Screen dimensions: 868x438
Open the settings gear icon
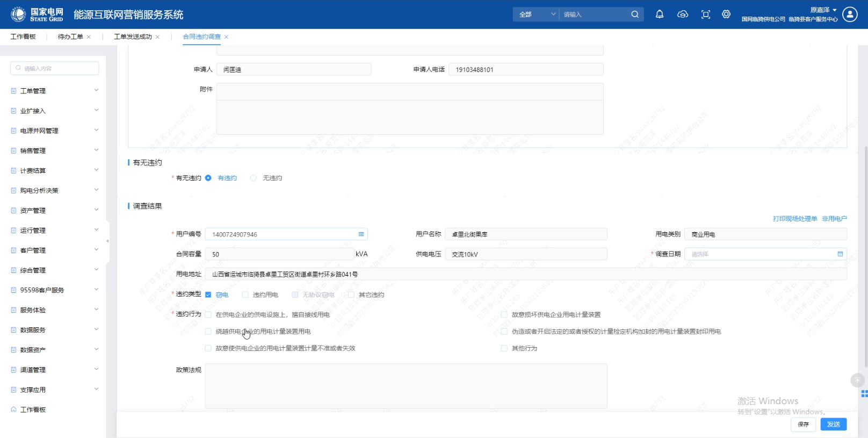(726, 15)
